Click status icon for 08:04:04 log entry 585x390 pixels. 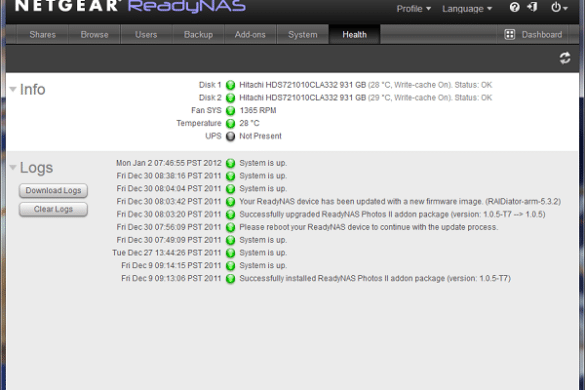(231, 188)
